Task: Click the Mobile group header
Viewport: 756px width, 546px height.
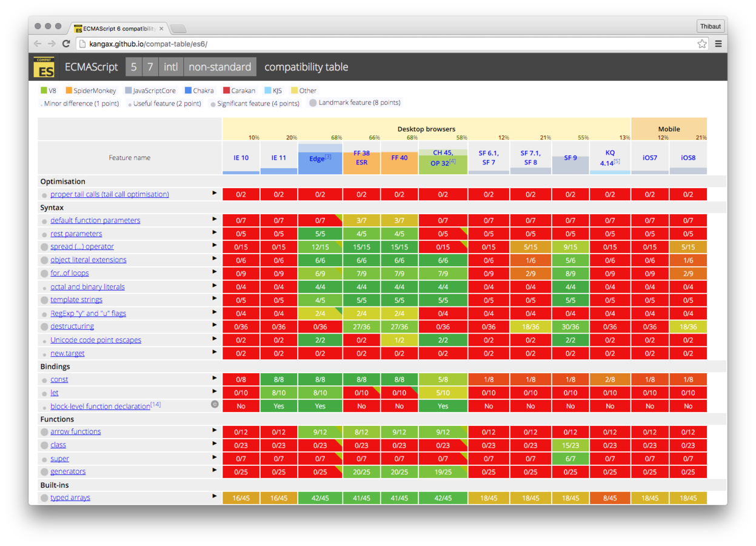Action: tap(669, 129)
